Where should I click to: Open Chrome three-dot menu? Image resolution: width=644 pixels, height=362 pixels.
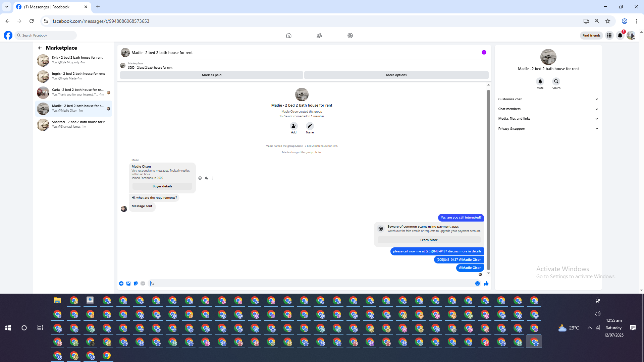coord(637,21)
